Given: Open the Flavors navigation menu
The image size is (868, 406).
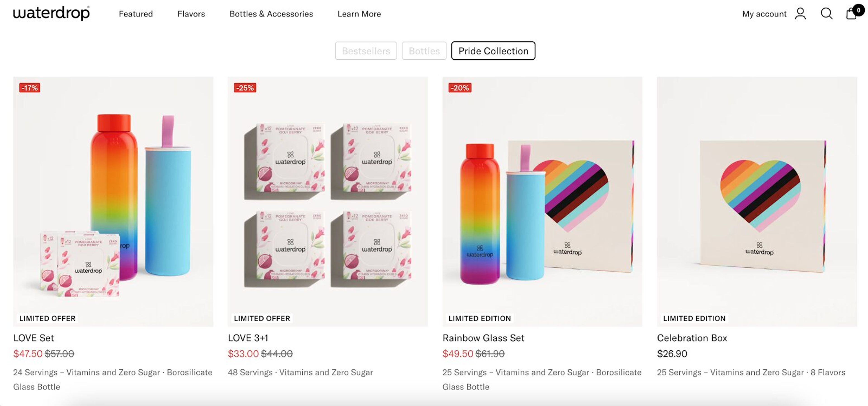Looking at the screenshot, I should pos(191,14).
